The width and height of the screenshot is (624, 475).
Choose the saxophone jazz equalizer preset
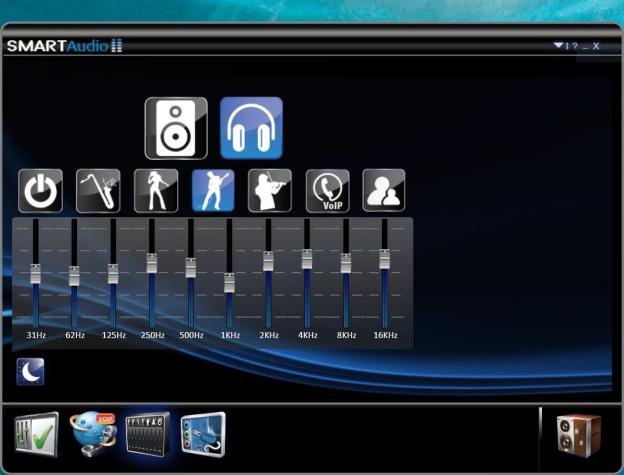point(97,190)
